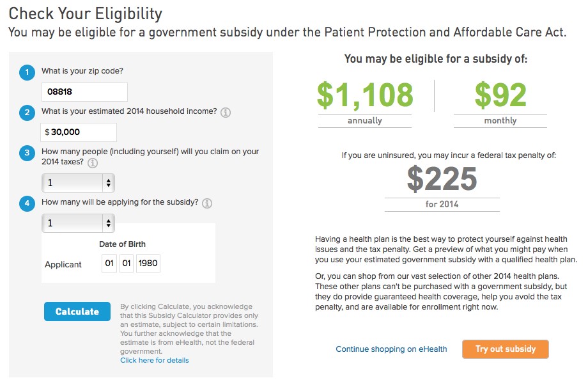The width and height of the screenshot is (588, 387).
Task: Click the household income field showing 30,000
Action: (x=79, y=132)
